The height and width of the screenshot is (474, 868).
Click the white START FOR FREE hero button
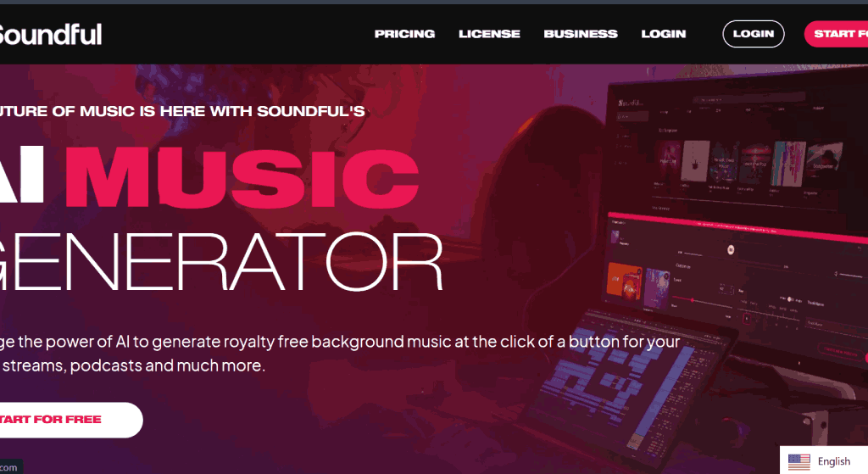click(x=70, y=420)
